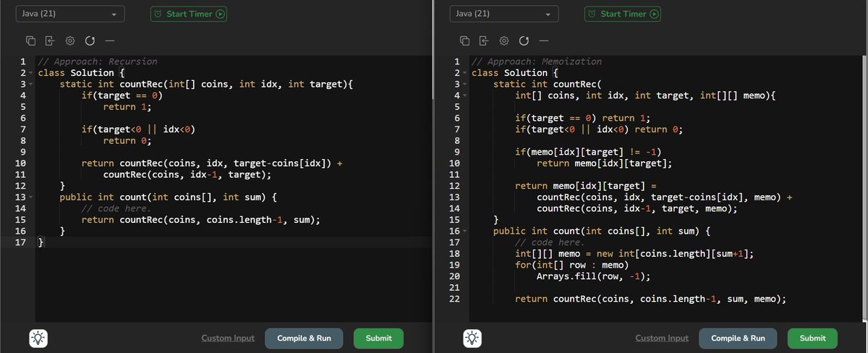Click 'int[][] memo = new int[coins.length][sum+1];' line

[x=634, y=253]
